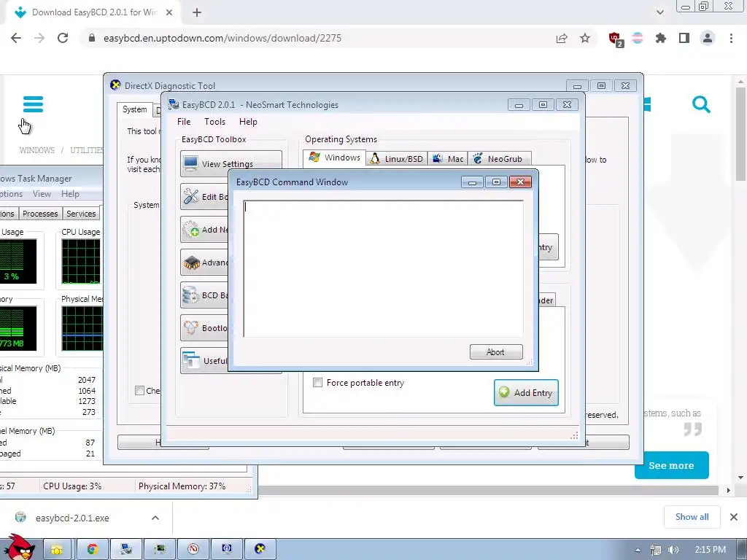Open the File menu in EasyBCD
747x560 pixels.
[183, 122]
